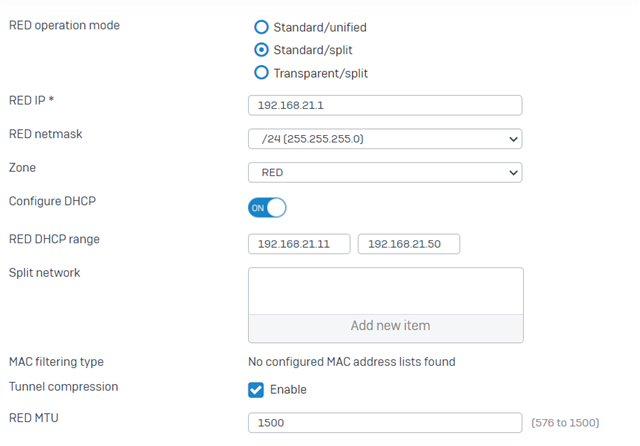Click the No configured MAC address lists message
640x446 pixels.
[x=352, y=362]
